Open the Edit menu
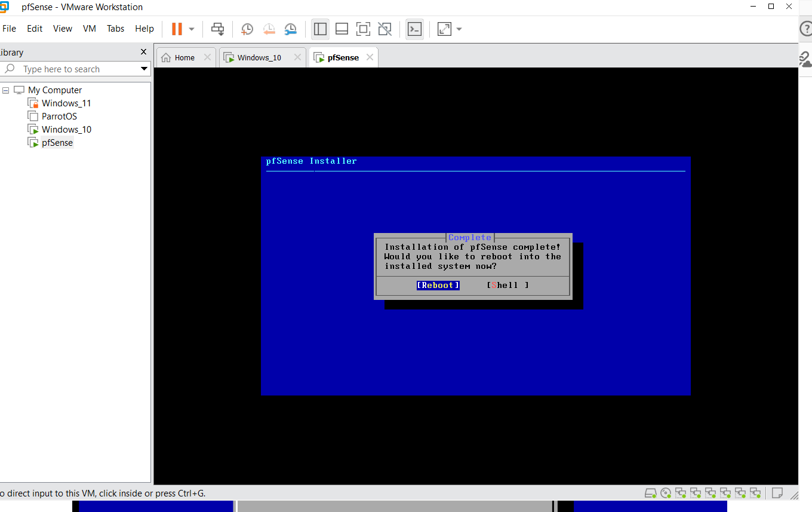This screenshot has height=512, width=812. (35, 29)
